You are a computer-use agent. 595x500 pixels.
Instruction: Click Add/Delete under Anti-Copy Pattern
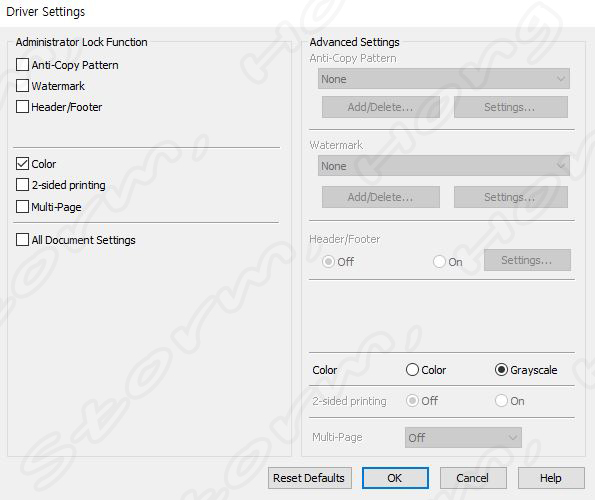point(381,107)
